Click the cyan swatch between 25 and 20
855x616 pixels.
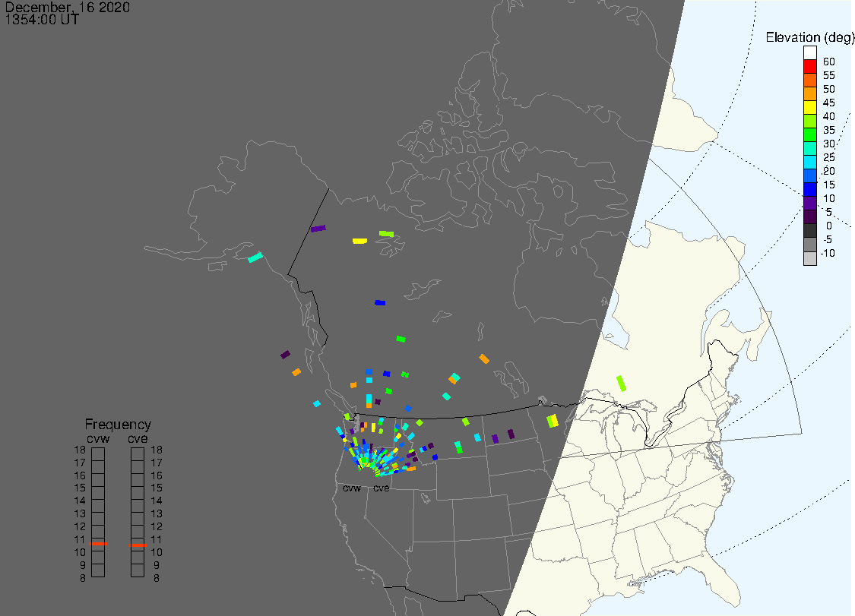pos(809,162)
